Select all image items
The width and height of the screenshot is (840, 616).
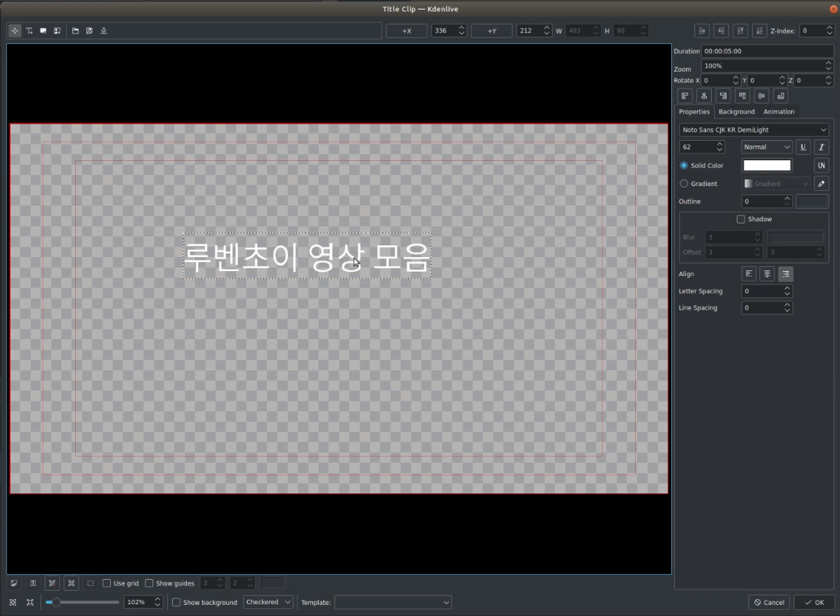point(13,583)
